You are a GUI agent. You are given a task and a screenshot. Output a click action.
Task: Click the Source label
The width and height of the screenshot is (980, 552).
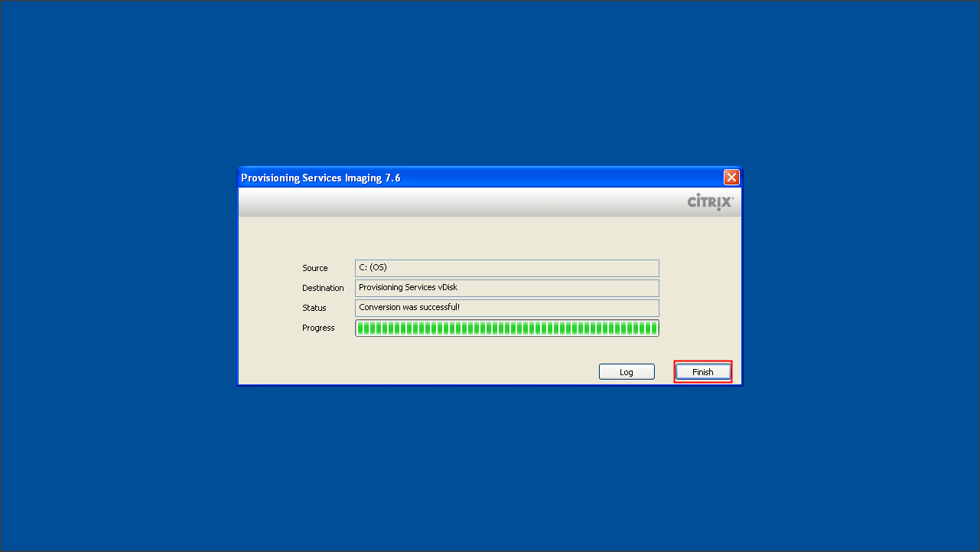(x=314, y=269)
